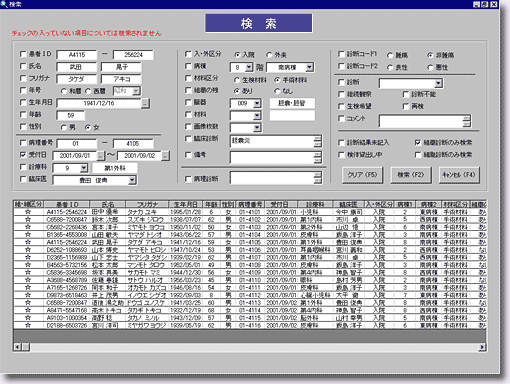The height and width of the screenshot is (384, 510).
Task: Open the clinician name dropdown
Action: (132, 180)
